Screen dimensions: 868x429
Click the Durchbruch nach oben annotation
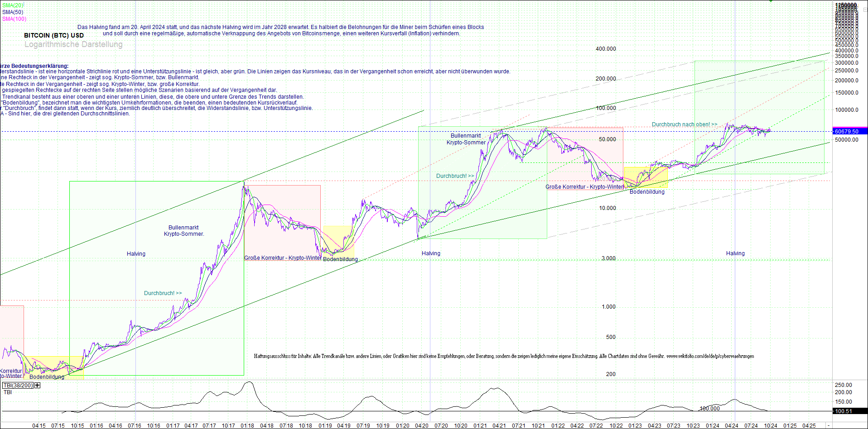683,124
